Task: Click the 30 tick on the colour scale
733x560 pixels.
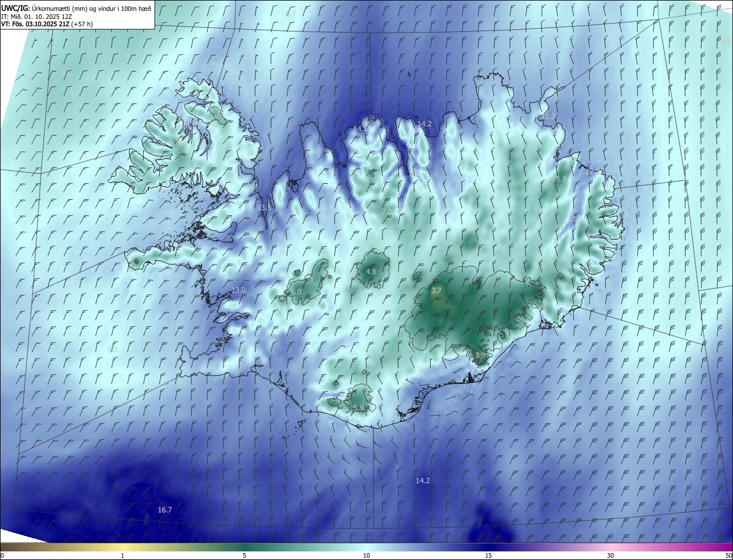Action: 610,555
